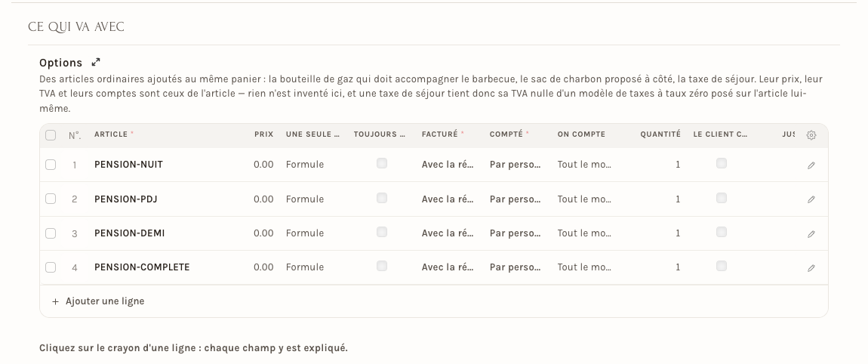Click the quantity 1 on PENSION-DEMI row
Viewport: 868px width, 364px height.
pyautogui.click(x=678, y=233)
